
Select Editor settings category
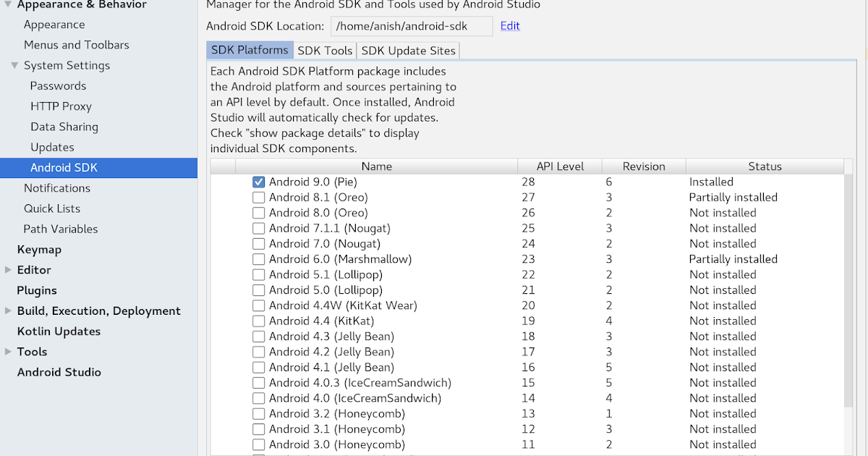click(x=34, y=270)
